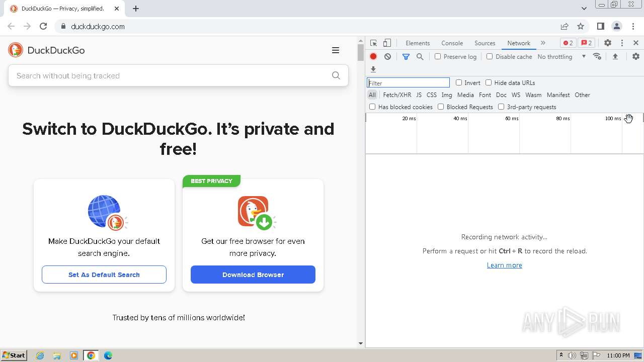Select the inspect element picker icon
Viewport: 644px width, 362px height.
coord(373,43)
